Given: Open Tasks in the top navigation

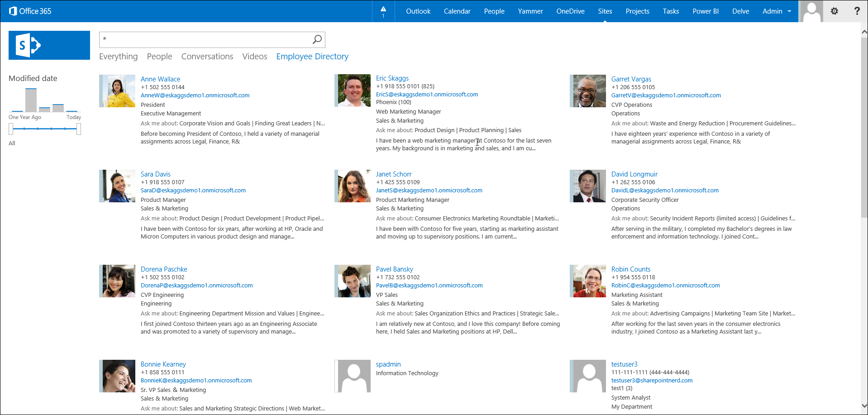Looking at the screenshot, I should click(x=671, y=11).
